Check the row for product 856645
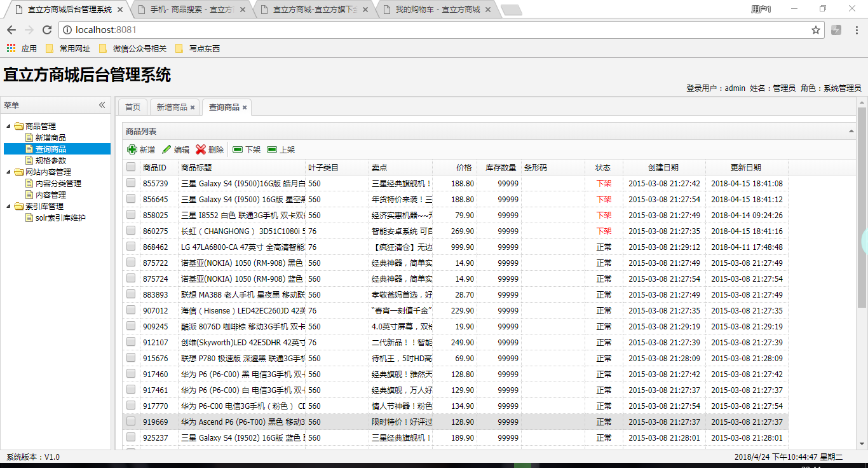The height and width of the screenshot is (468, 868). [x=131, y=198]
